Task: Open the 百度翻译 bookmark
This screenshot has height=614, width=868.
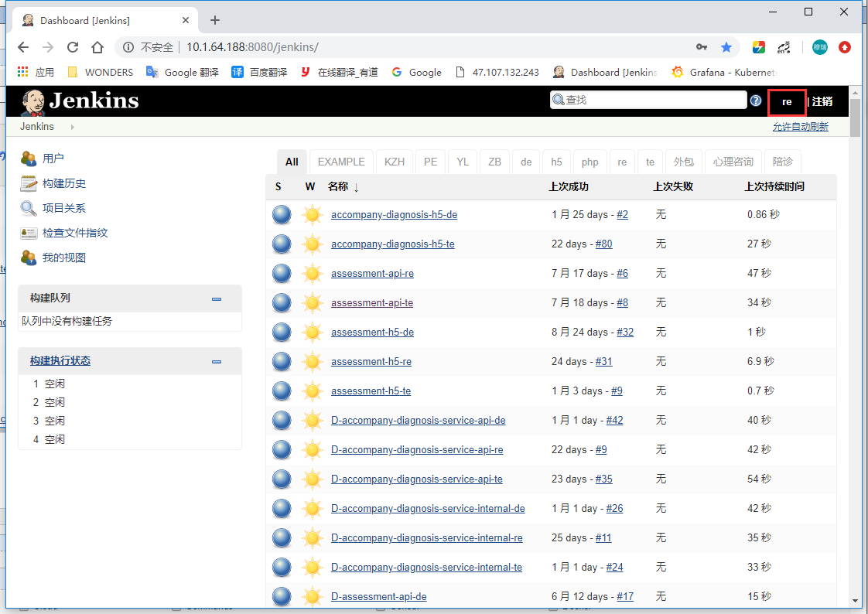Action: click(260, 72)
